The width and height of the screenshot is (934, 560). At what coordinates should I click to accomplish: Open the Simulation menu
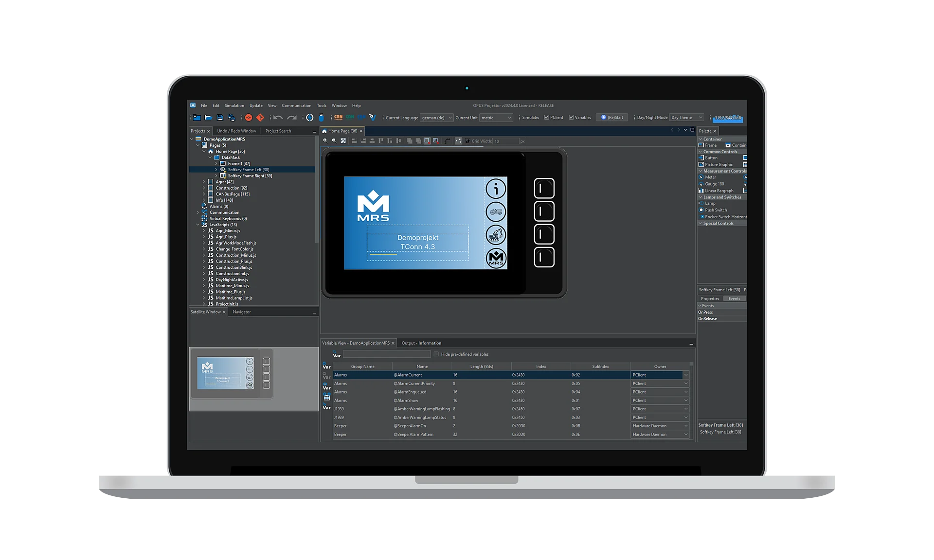coord(234,105)
